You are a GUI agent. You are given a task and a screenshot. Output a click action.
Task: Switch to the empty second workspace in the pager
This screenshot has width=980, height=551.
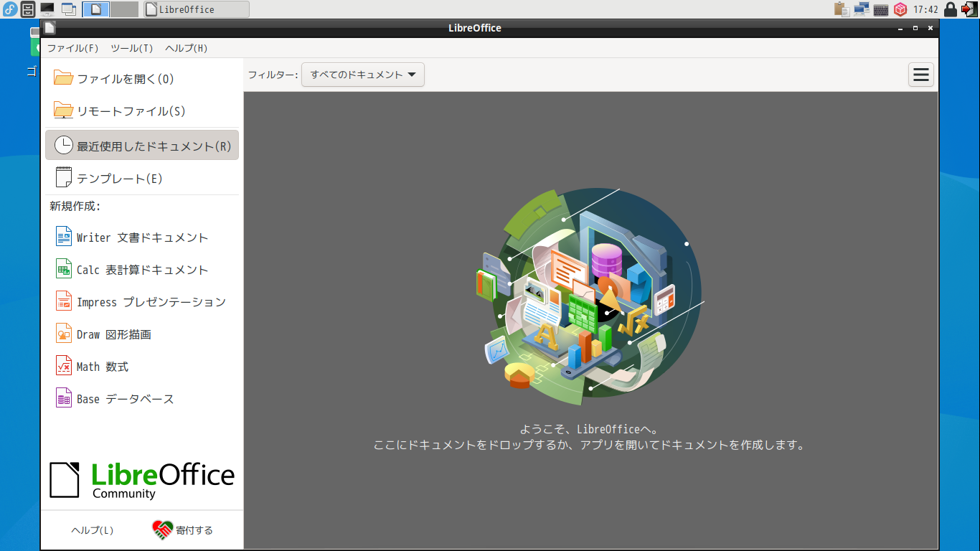[x=124, y=9]
